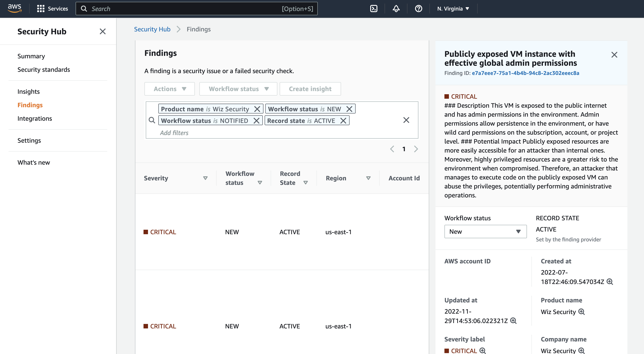This screenshot has height=354, width=644.
Task: Click the search magnifier in top bar
Action: (84, 9)
